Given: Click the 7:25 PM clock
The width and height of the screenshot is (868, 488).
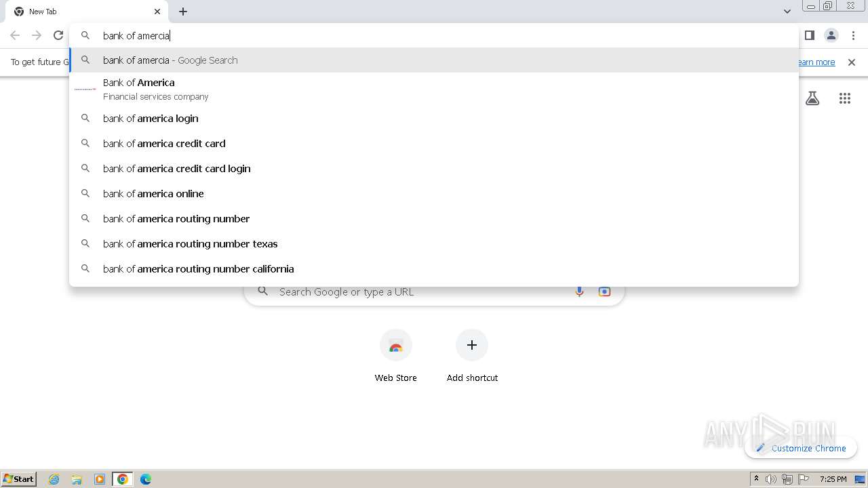Looking at the screenshot, I should 833,479.
